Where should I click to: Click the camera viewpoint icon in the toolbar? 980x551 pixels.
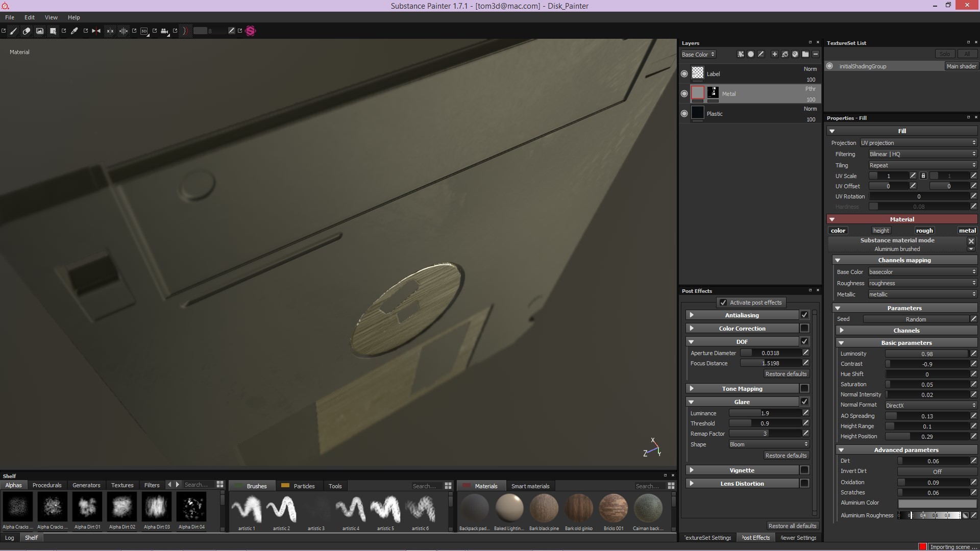(x=164, y=31)
